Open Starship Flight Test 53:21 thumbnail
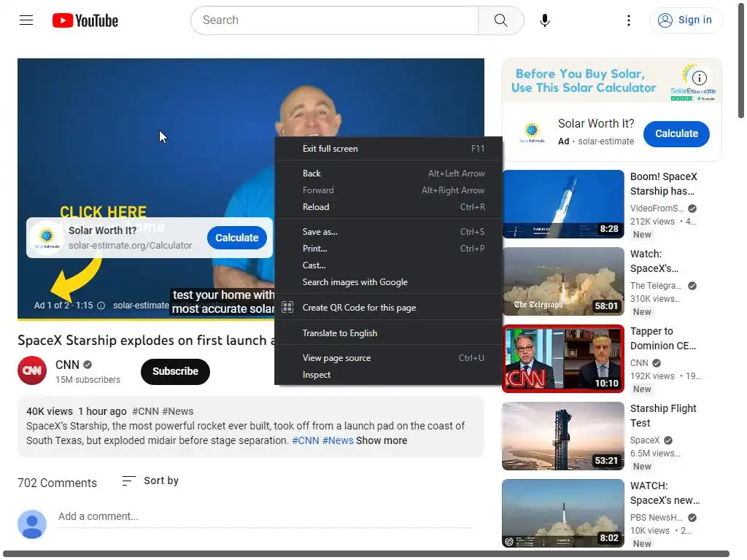This screenshot has height=560, width=747. (x=563, y=436)
